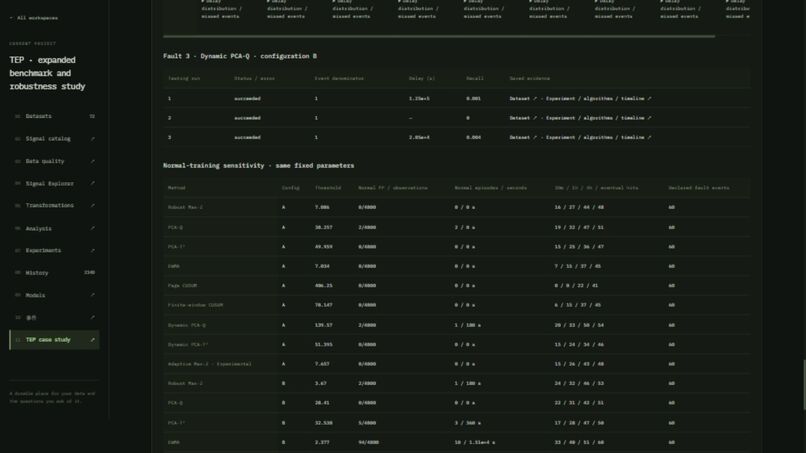This screenshot has height=453, width=806.
Task: Select Analysis in the sidebar
Action: click(x=54, y=228)
